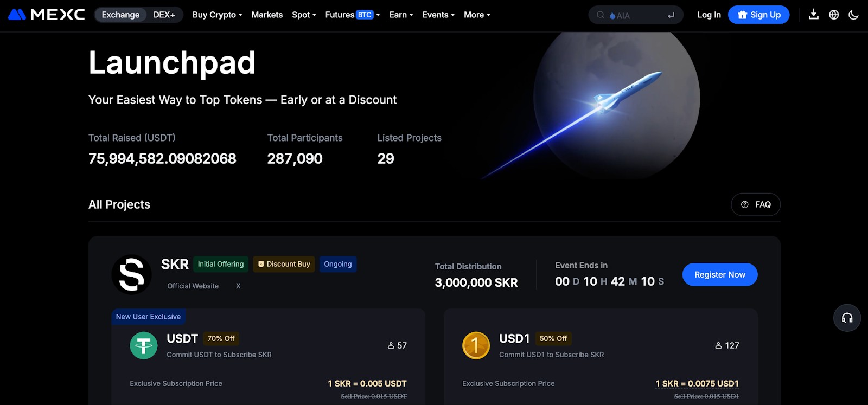This screenshot has height=405, width=868.
Task: Expand the Buy Crypto menu
Action: tap(217, 15)
